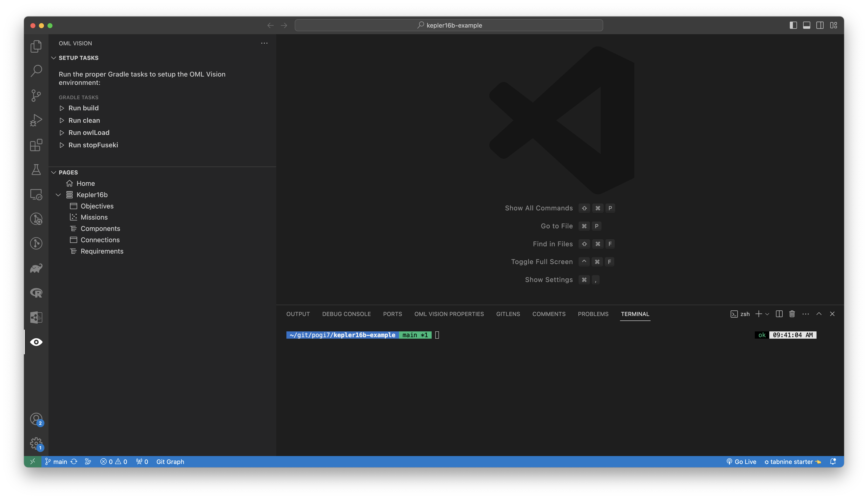Switch to the GITLENS tab

pos(508,314)
